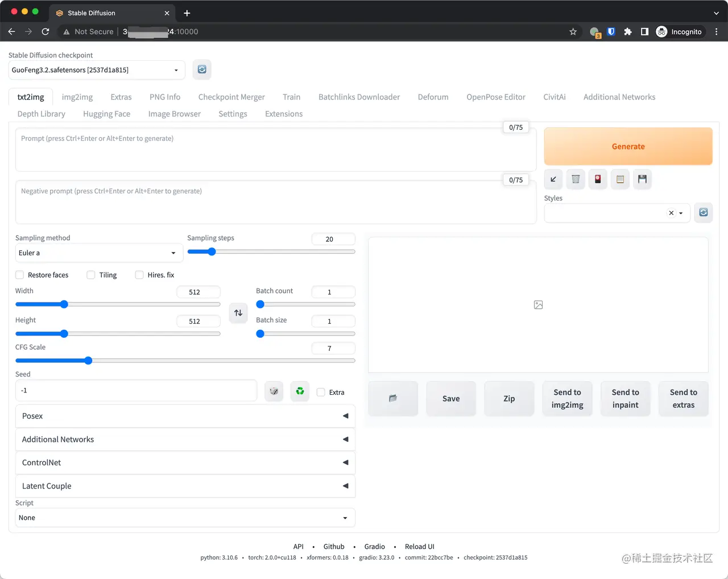Click the Zip button

tap(509, 399)
